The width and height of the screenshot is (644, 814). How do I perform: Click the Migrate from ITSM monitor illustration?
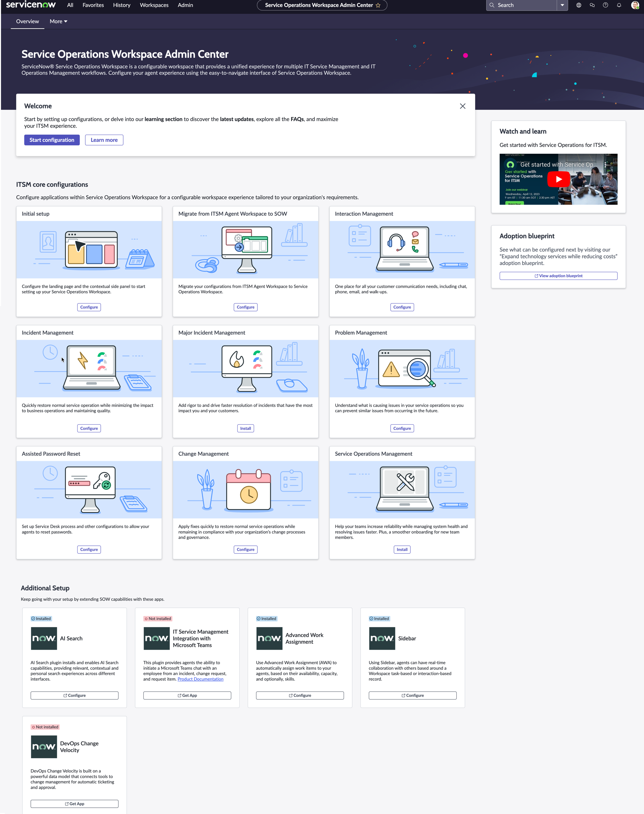click(245, 250)
